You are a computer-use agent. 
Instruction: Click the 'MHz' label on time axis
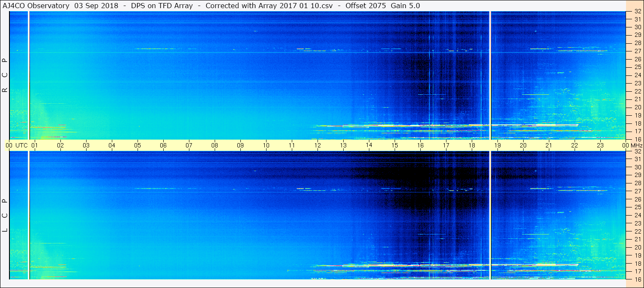636,145
